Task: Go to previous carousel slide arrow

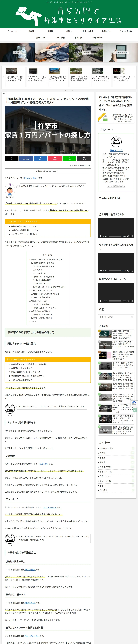Action: tap(3, 77)
